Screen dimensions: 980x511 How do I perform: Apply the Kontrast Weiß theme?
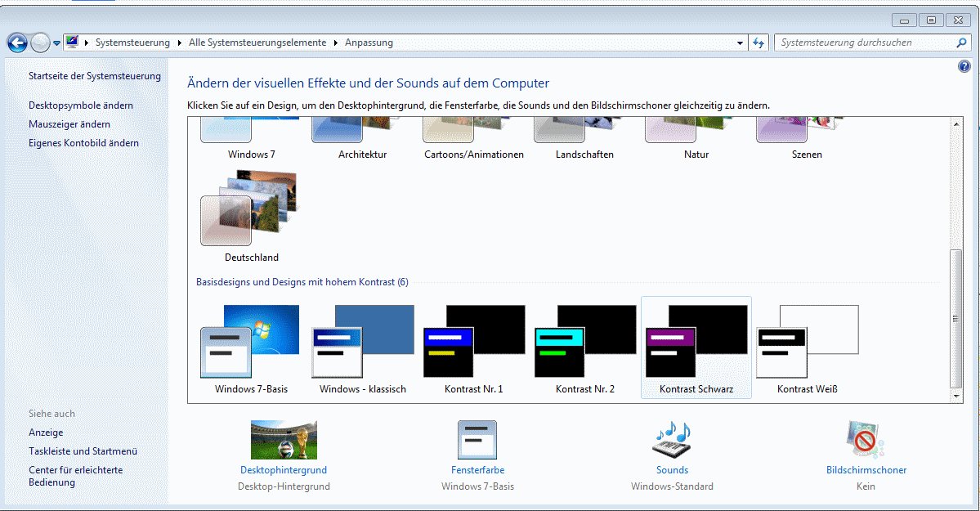(808, 349)
